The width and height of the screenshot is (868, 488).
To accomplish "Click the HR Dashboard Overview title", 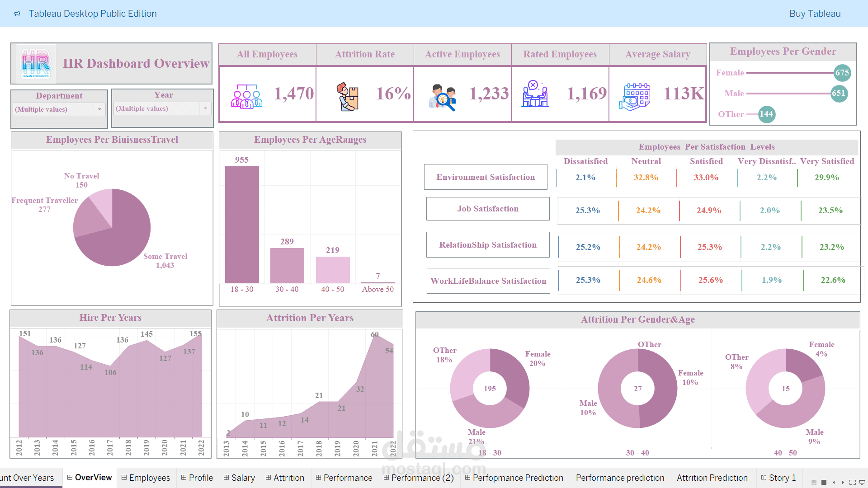I will (136, 63).
